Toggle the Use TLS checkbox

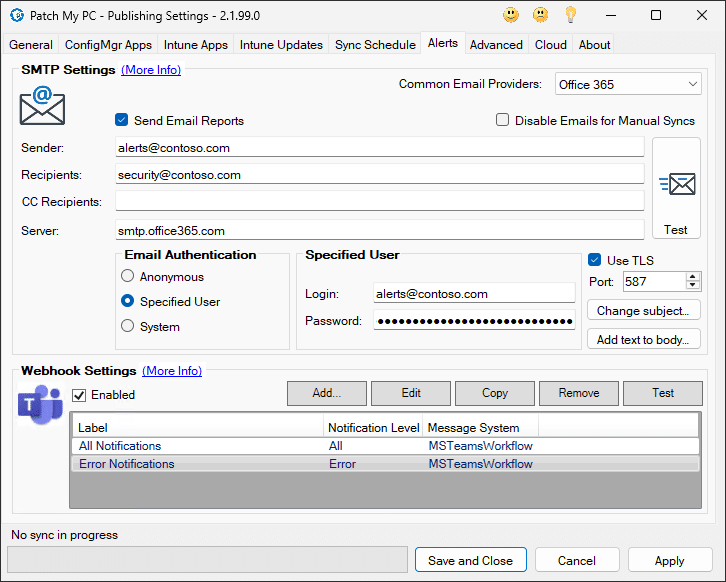tap(595, 260)
